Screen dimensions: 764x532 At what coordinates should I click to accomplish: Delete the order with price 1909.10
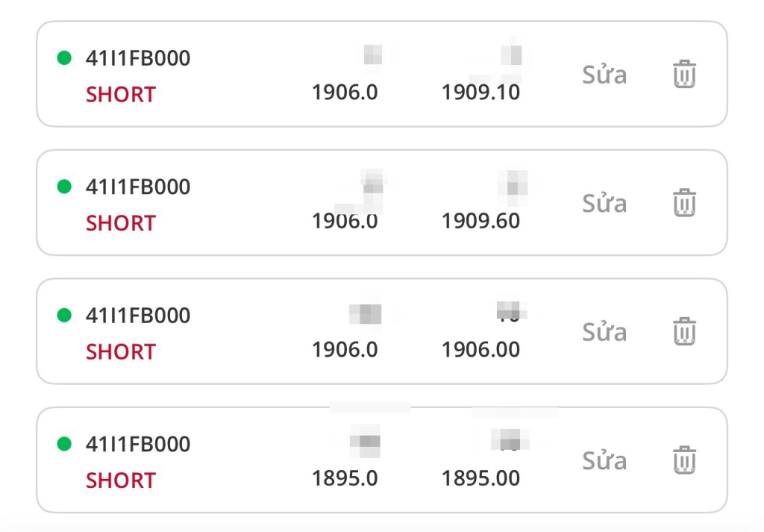[684, 75]
